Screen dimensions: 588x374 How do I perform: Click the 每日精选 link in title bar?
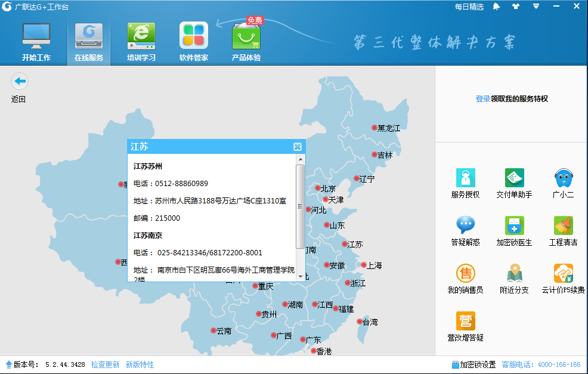469,7
